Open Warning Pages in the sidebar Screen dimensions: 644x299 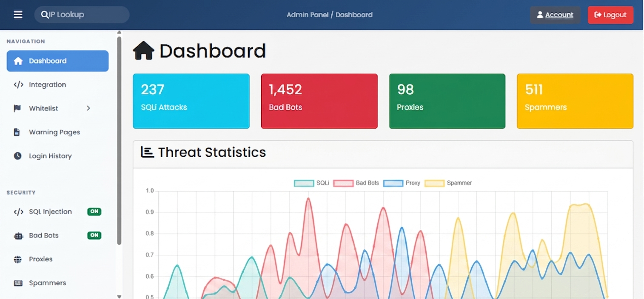tap(57, 132)
